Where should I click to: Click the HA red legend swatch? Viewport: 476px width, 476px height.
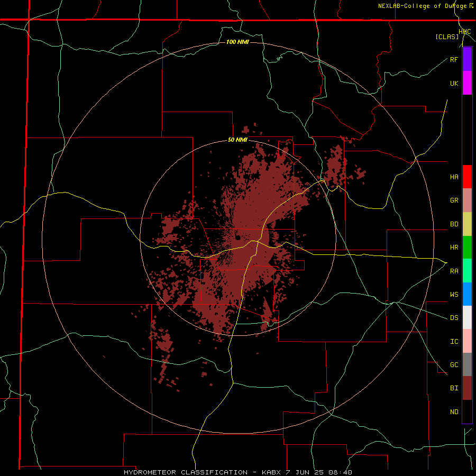click(467, 177)
